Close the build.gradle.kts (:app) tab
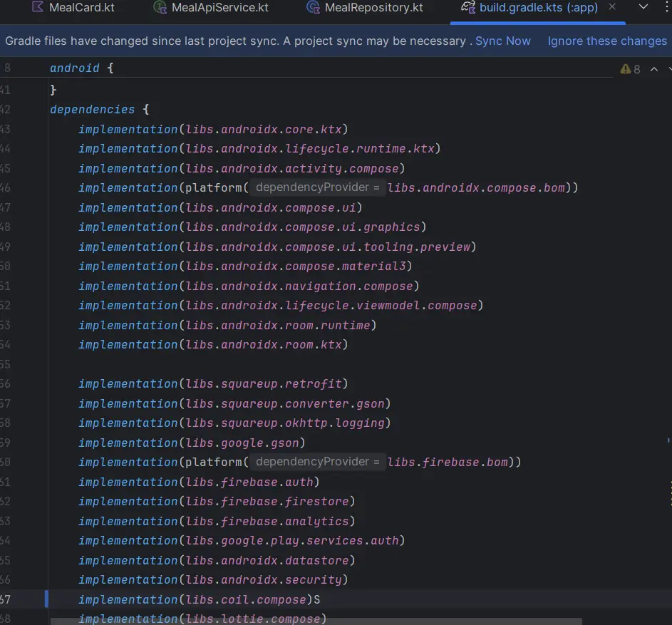 tap(612, 7)
